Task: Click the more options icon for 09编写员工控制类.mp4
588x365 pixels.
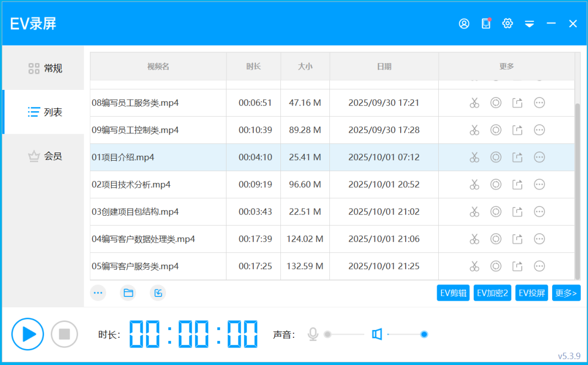Action: click(539, 130)
